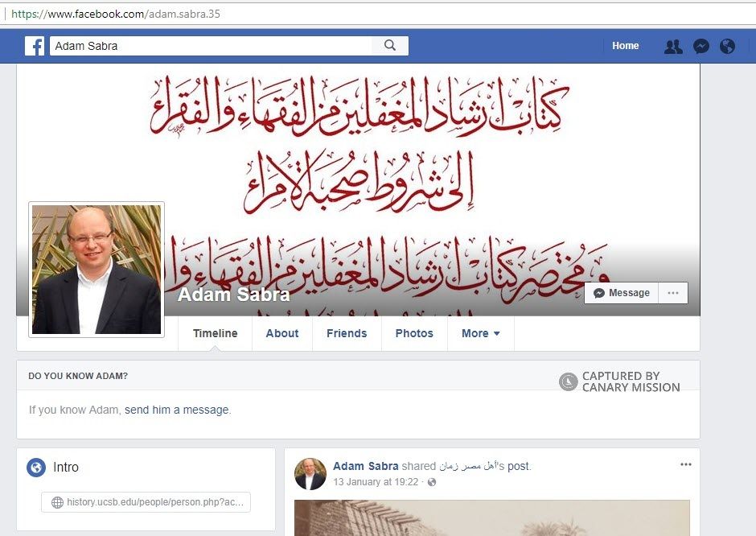This screenshot has width=756, height=536.
Task: Open the Photos tab
Action: 414,333
